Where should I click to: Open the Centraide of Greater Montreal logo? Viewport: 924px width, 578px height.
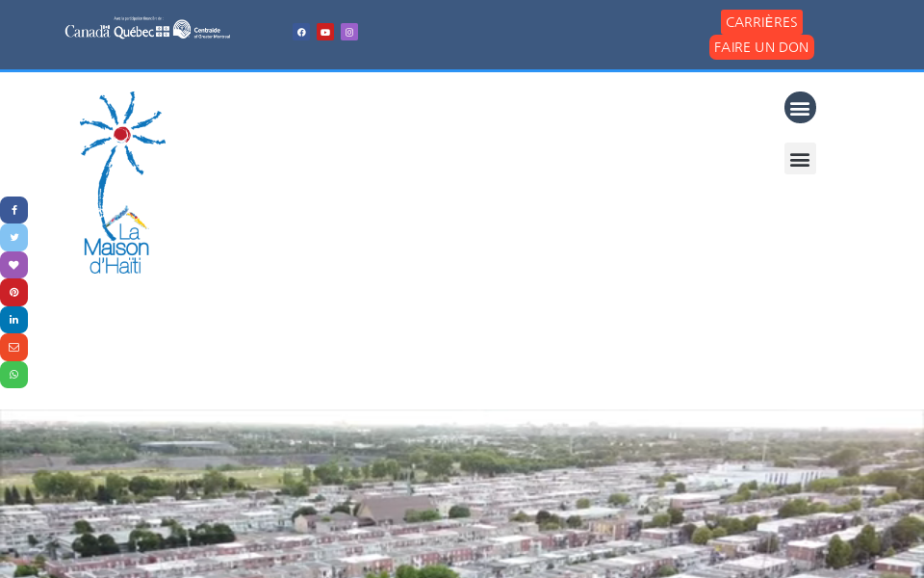202,31
